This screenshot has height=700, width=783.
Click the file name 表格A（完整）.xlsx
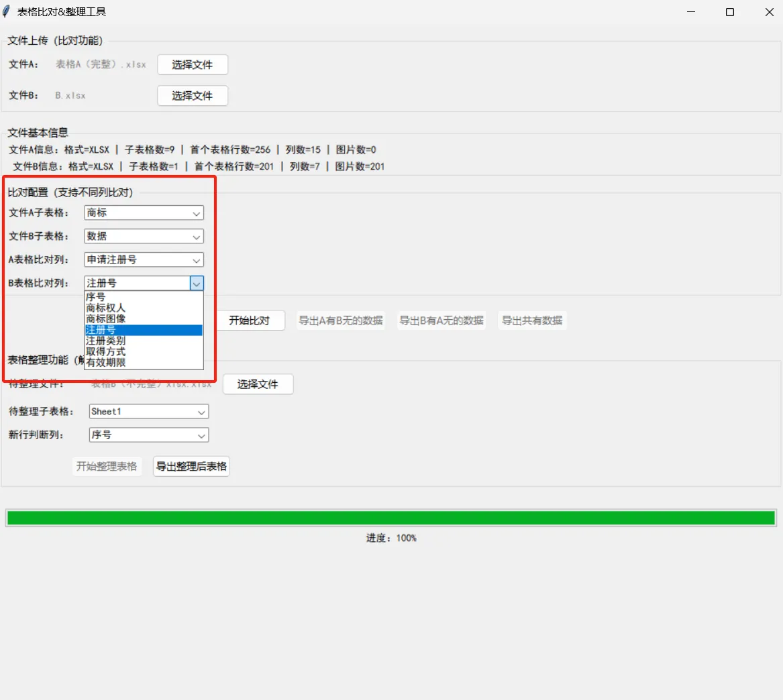pos(101,64)
